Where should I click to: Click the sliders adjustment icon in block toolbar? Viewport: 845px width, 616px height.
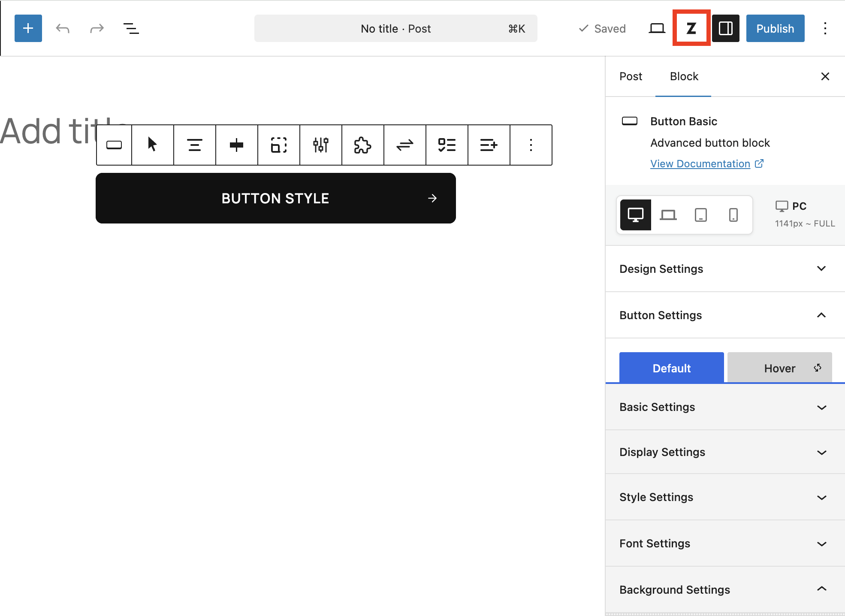(x=320, y=145)
